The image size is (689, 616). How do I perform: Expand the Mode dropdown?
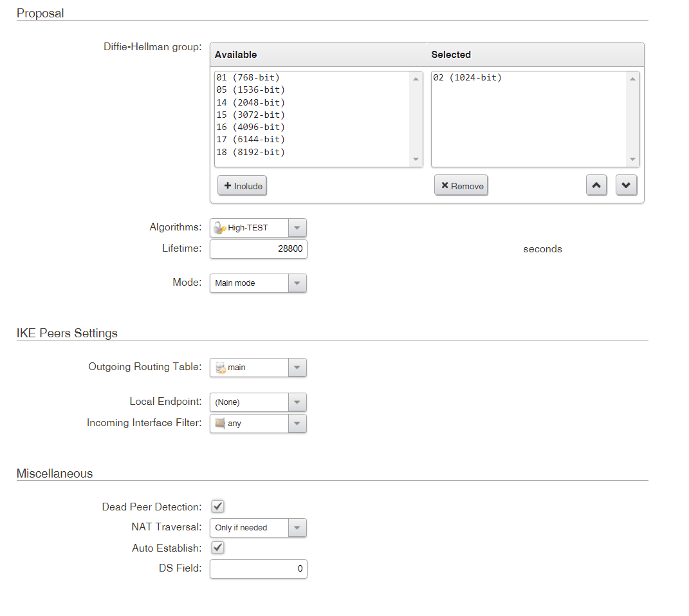[297, 283]
